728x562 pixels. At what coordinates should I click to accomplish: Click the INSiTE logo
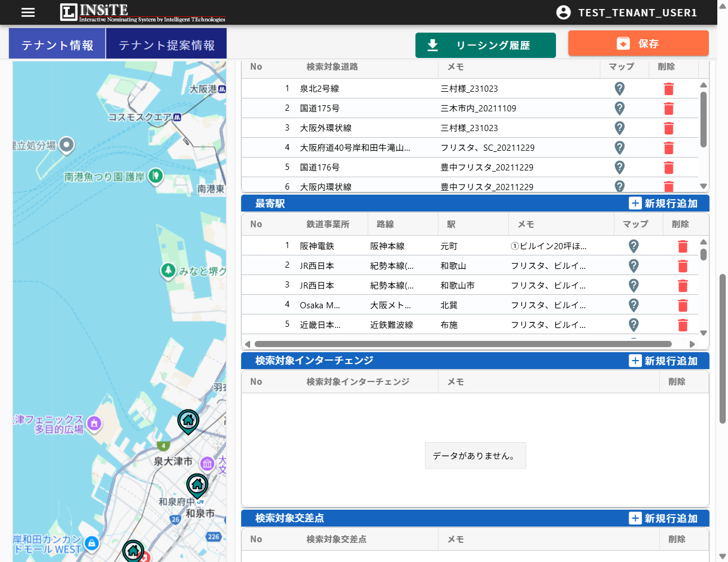(x=93, y=12)
